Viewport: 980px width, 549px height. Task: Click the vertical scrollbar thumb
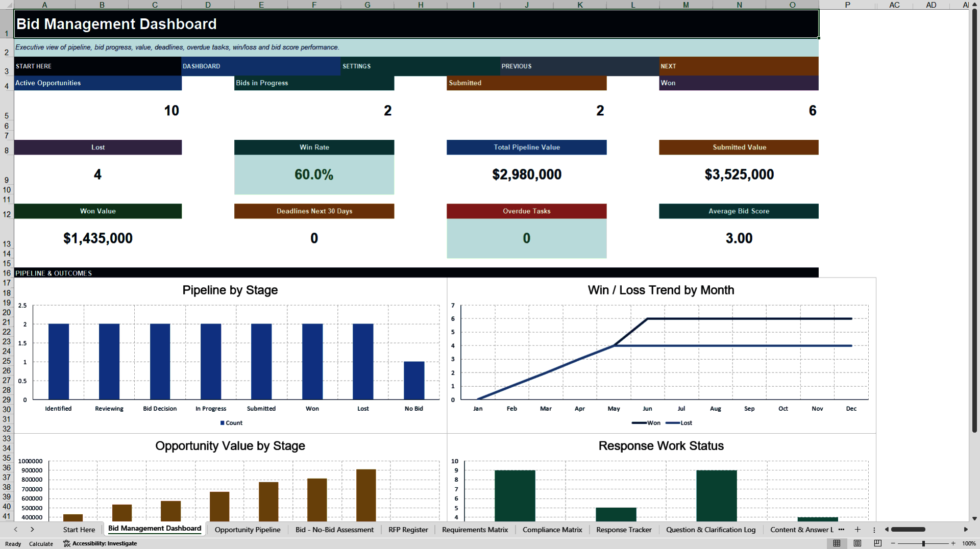click(x=974, y=219)
